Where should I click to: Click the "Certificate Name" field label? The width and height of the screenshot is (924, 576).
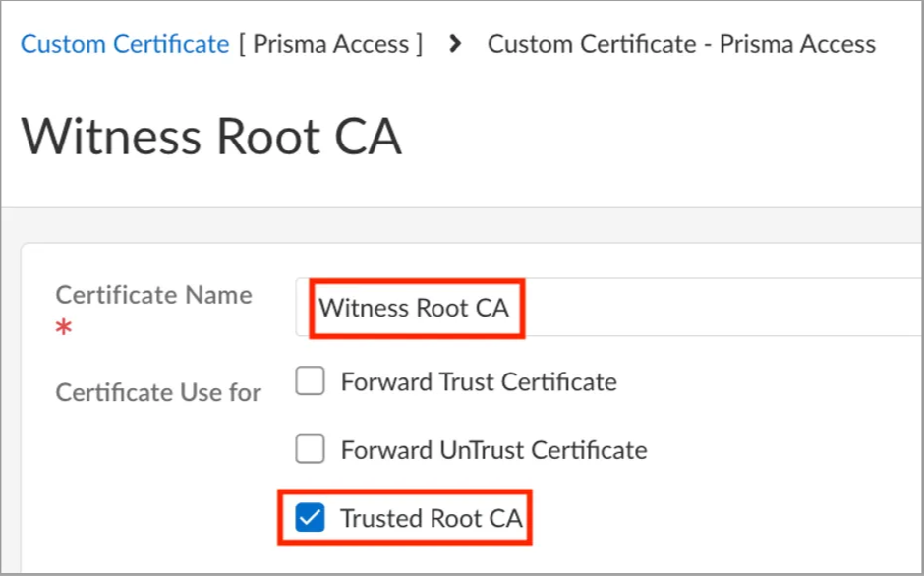(x=153, y=295)
